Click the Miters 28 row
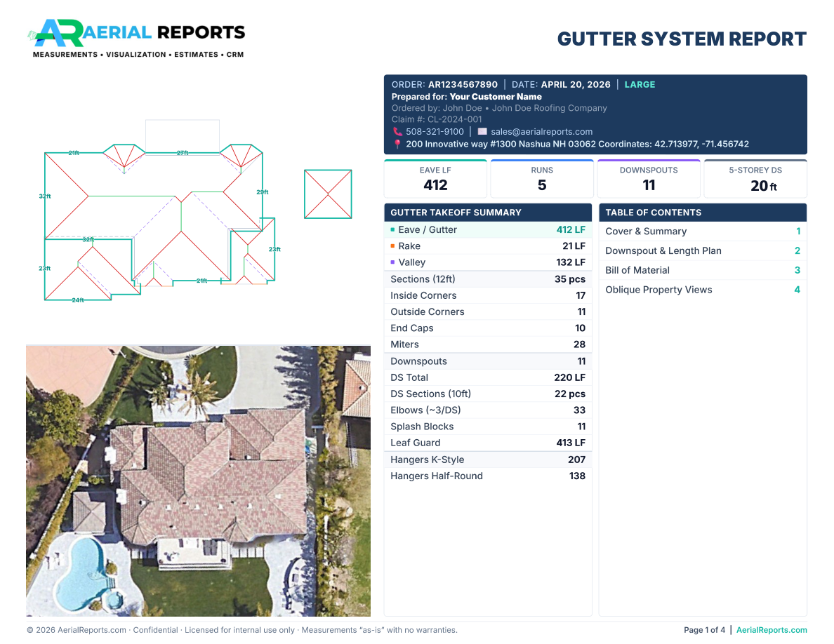 (x=488, y=344)
